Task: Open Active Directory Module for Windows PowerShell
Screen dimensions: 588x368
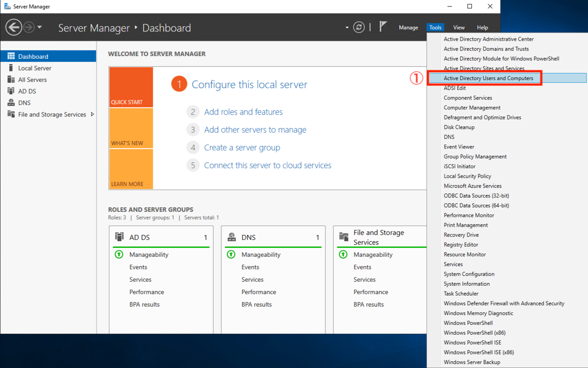Action: pyautogui.click(x=507, y=58)
